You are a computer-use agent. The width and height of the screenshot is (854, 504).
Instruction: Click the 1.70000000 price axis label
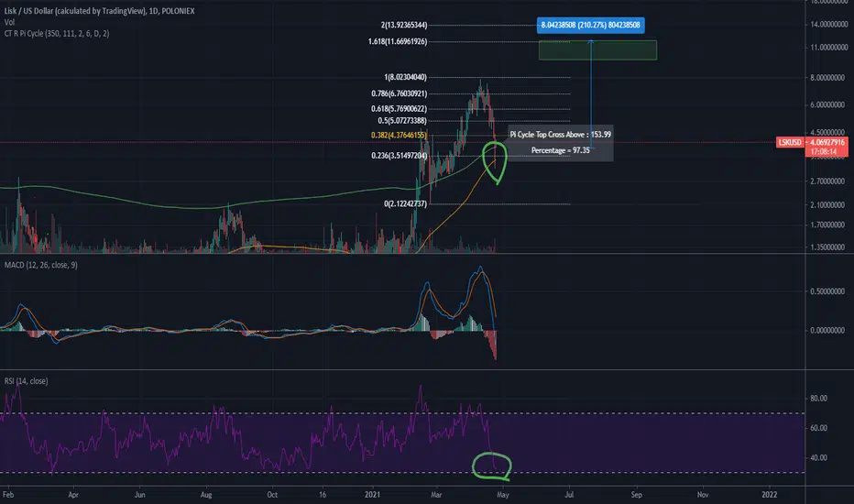829,225
